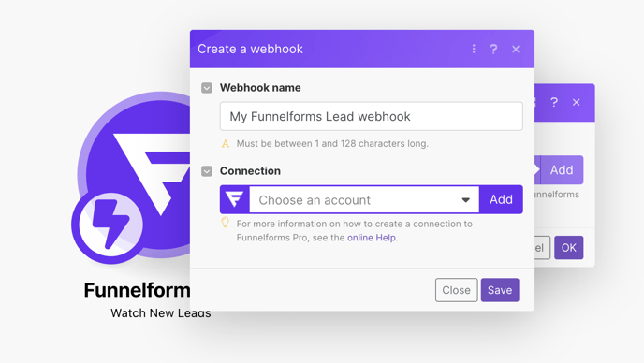Viewport: 644px width, 363px height.
Task: Click the warning icon beside character length hint
Action: (x=226, y=144)
